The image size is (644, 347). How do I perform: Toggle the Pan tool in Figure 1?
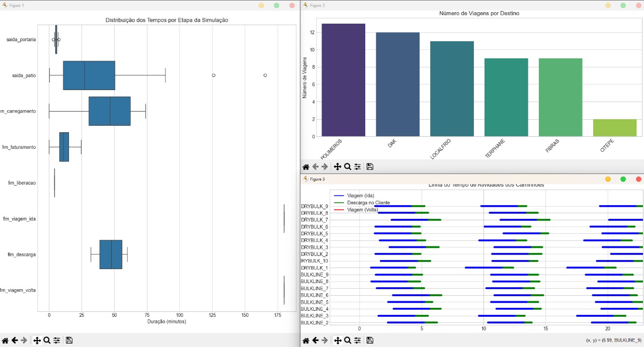(37, 340)
